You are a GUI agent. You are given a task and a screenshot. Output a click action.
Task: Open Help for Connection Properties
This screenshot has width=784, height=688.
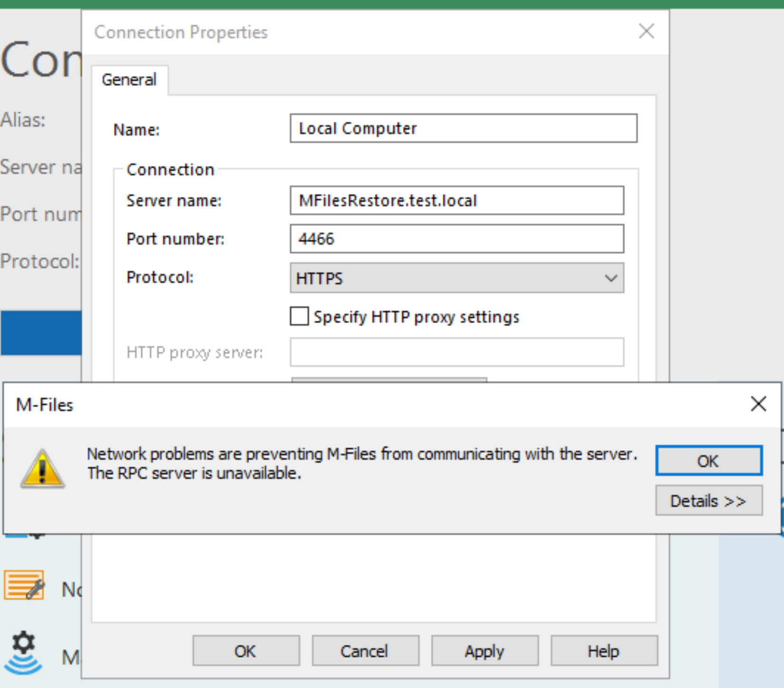[604, 651]
